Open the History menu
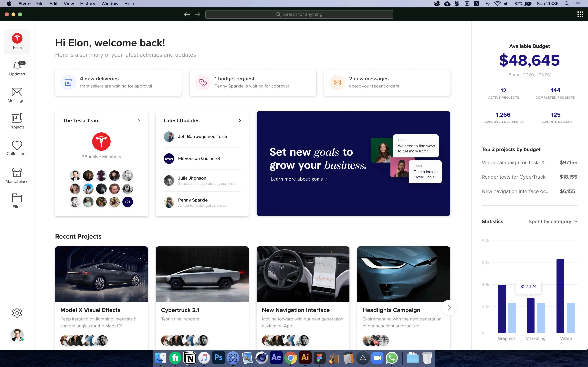Screen dimensions: 588x367 [87, 4]
